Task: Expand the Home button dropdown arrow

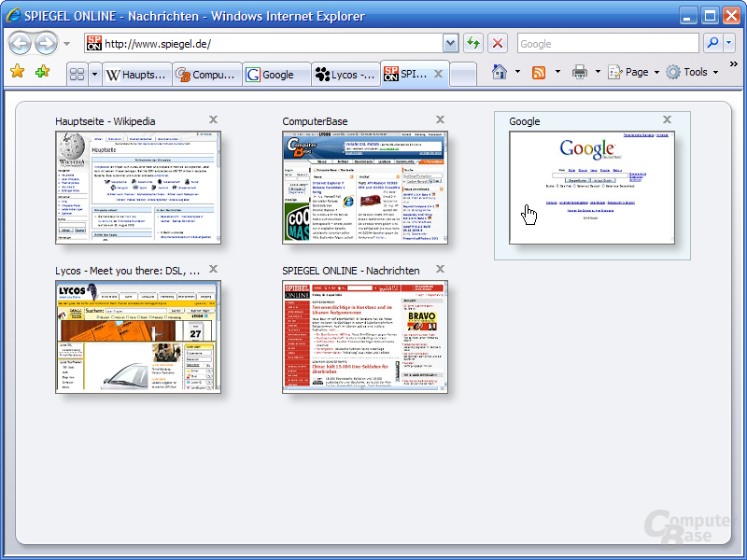Action: pos(518,73)
